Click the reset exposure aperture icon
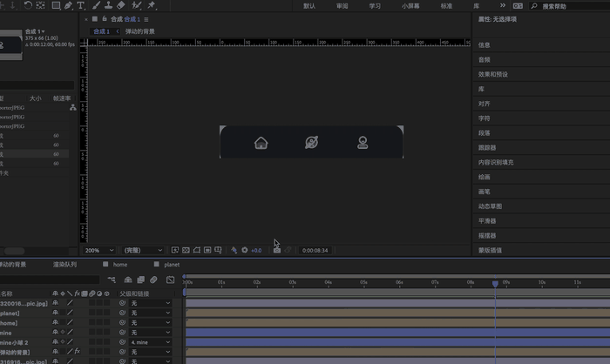This screenshot has height=364, width=610. [x=245, y=250]
